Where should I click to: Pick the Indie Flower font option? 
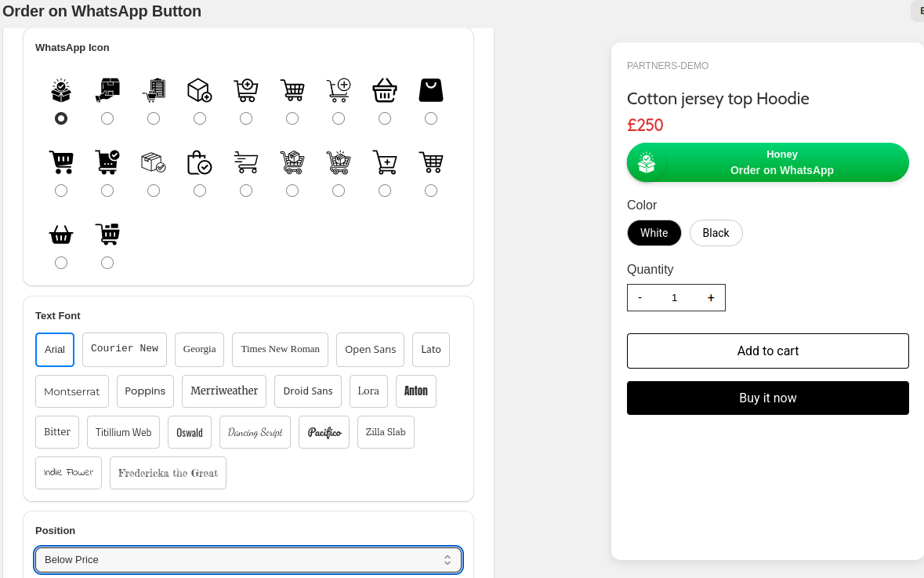click(68, 473)
